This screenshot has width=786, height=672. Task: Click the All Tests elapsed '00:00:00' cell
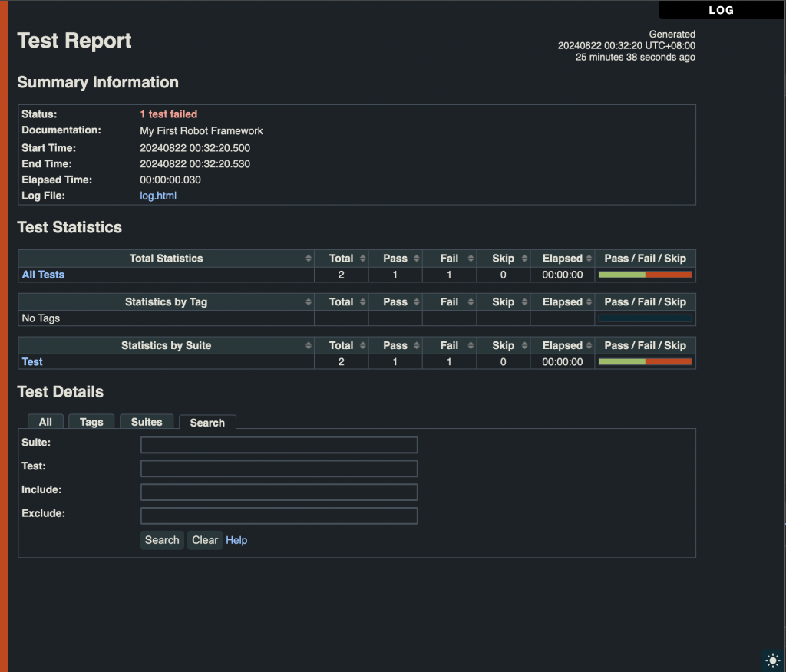(x=563, y=275)
